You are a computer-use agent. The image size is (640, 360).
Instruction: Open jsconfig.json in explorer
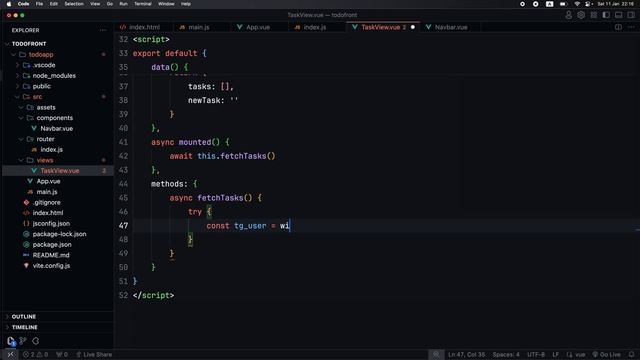click(x=51, y=224)
